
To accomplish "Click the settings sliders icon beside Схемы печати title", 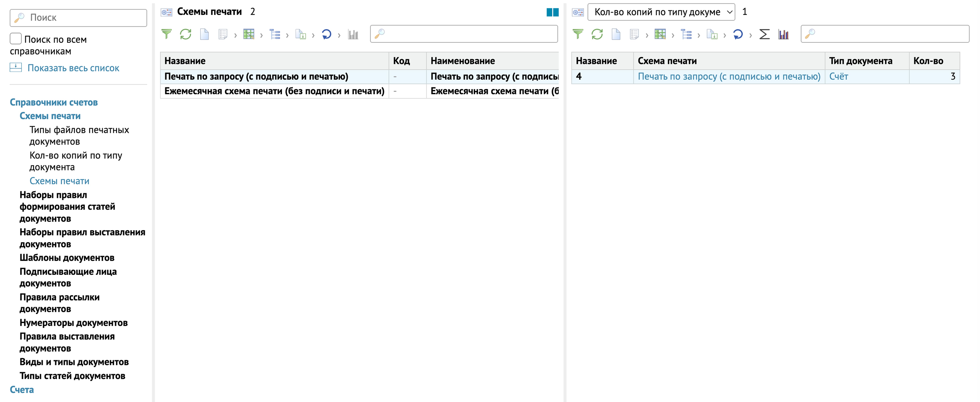I will [166, 12].
